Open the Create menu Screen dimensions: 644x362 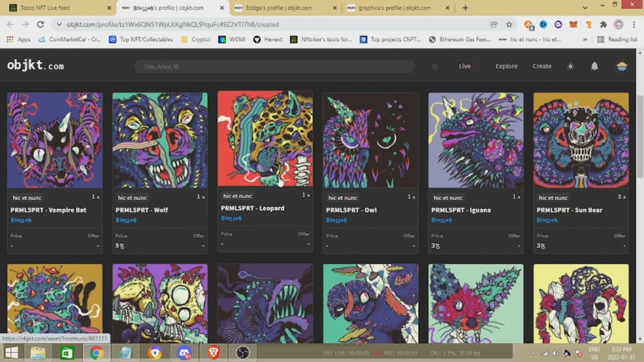[x=542, y=66]
